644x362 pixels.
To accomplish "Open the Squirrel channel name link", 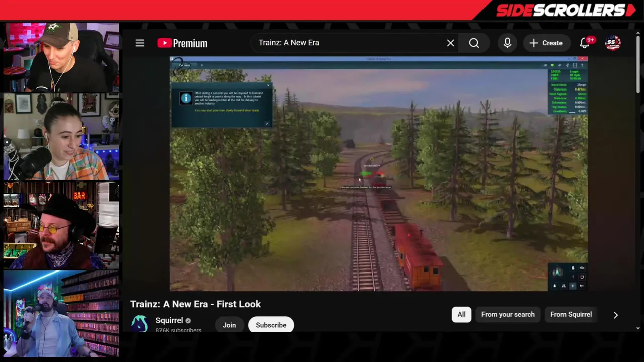I will [169, 320].
